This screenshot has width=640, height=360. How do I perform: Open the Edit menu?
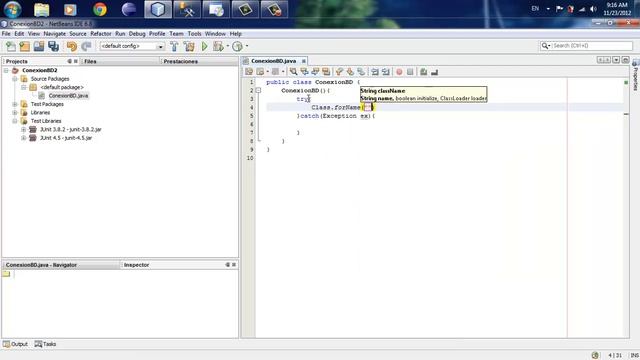pos(19,34)
